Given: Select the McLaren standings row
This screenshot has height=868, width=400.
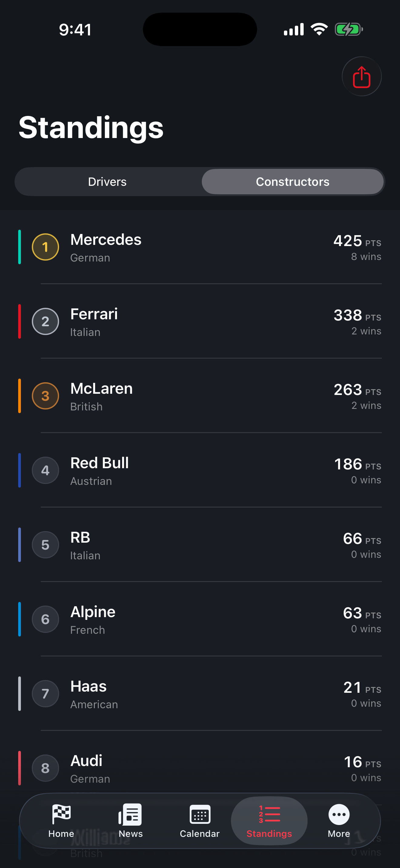Looking at the screenshot, I should (x=200, y=396).
